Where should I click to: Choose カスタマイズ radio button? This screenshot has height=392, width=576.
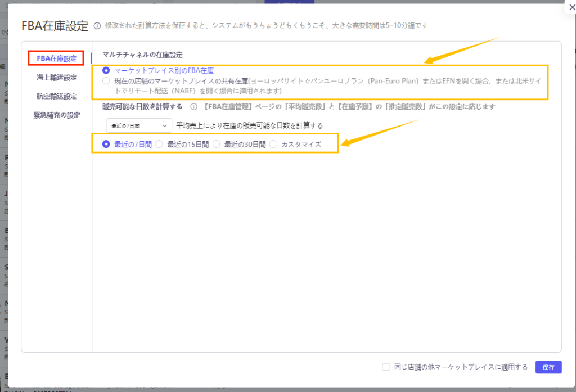pos(273,144)
